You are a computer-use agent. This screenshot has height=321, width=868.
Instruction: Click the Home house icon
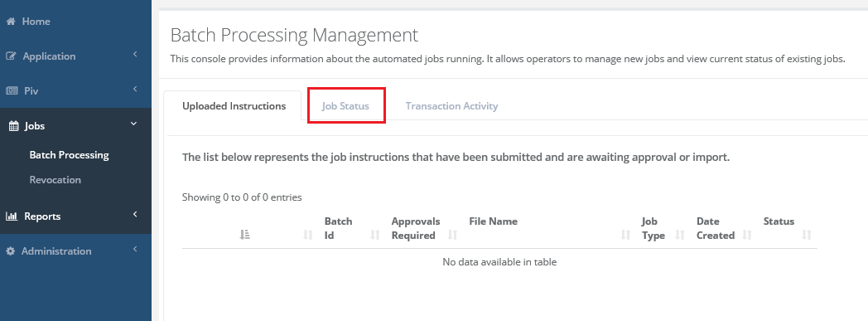pyautogui.click(x=10, y=22)
